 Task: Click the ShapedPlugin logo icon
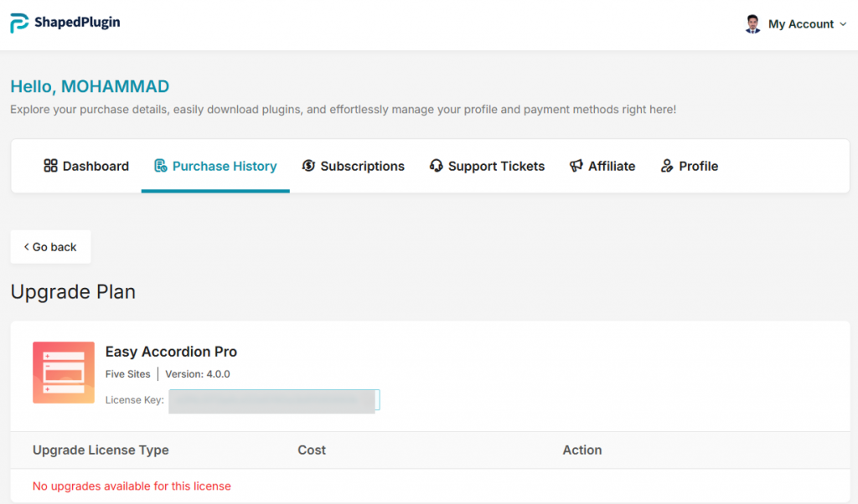click(19, 23)
